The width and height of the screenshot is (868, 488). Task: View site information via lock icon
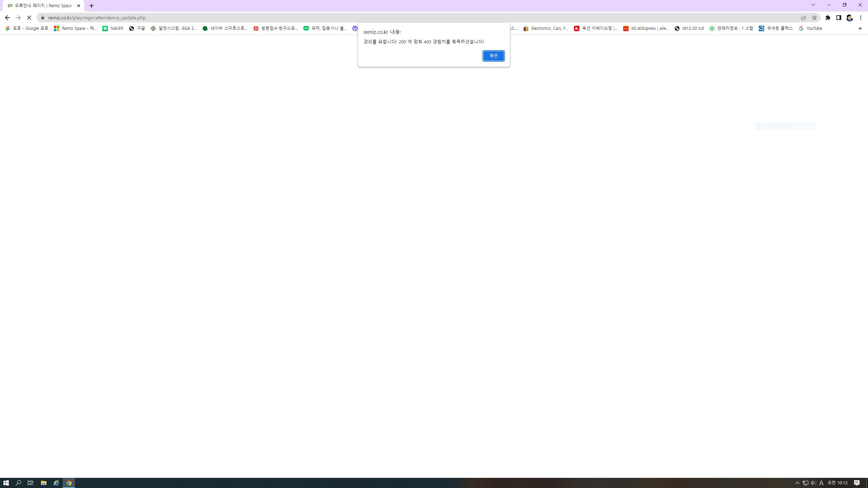pos(42,18)
